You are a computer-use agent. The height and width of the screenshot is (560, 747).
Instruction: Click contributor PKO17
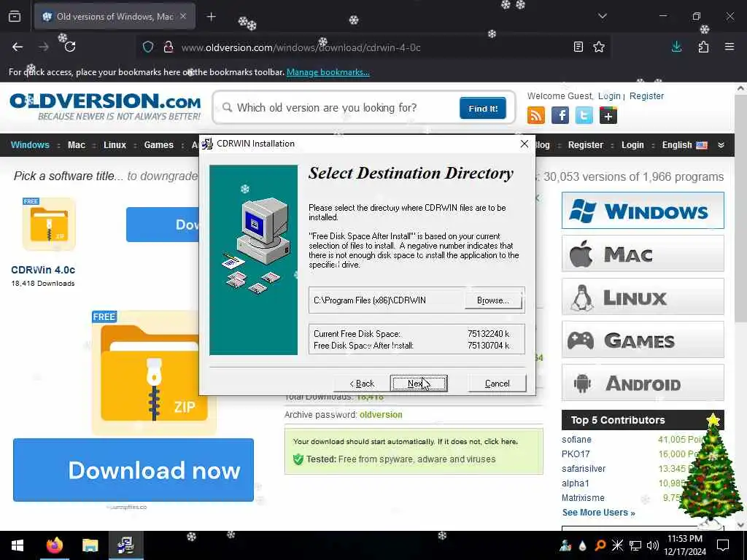(576, 454)
